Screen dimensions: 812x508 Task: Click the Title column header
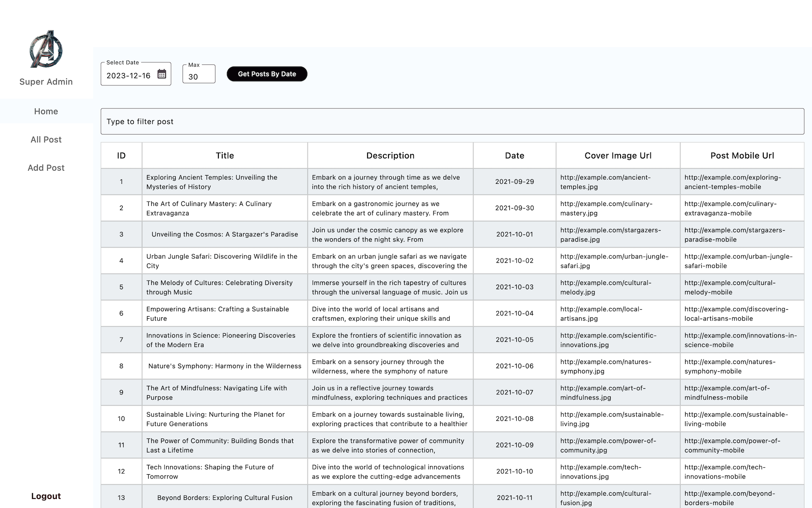(x=225, y=156)
